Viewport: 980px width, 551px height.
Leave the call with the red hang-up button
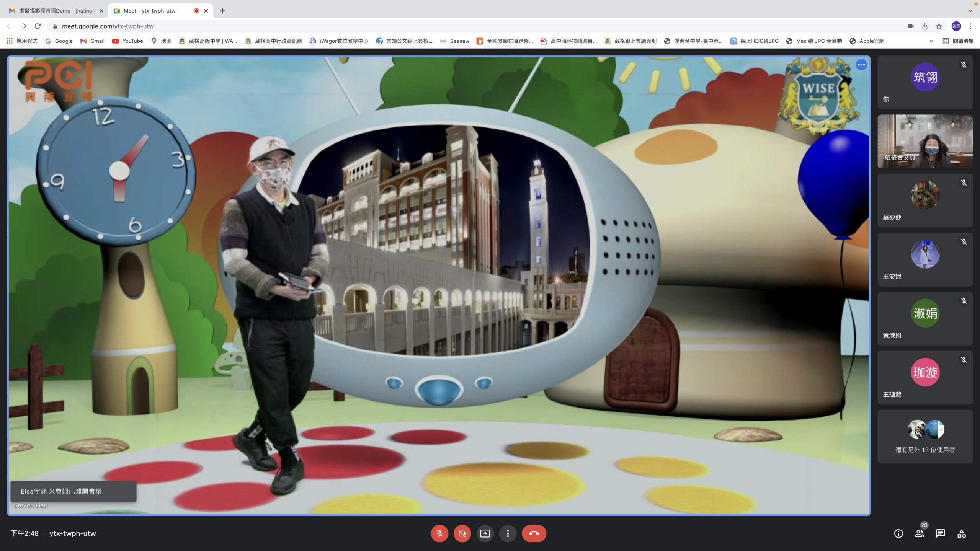click(534, 533)
